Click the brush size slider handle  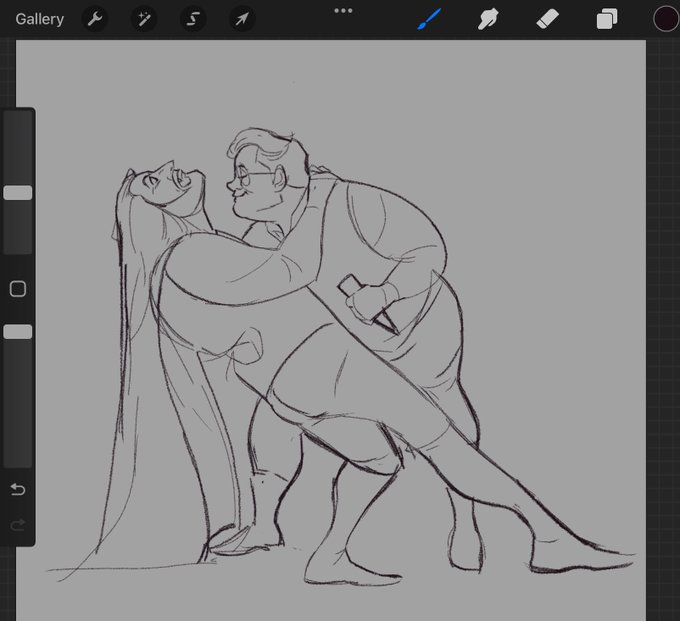click(x=18, y=193)
